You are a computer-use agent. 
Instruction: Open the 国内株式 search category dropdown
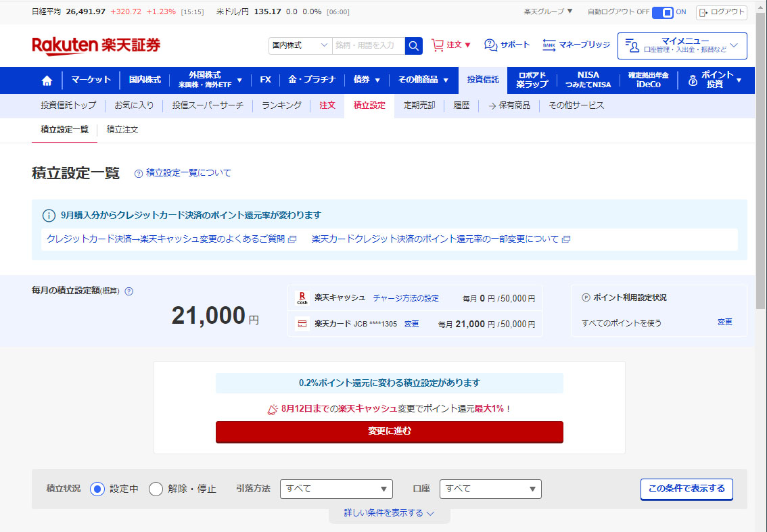pos(300,45)
